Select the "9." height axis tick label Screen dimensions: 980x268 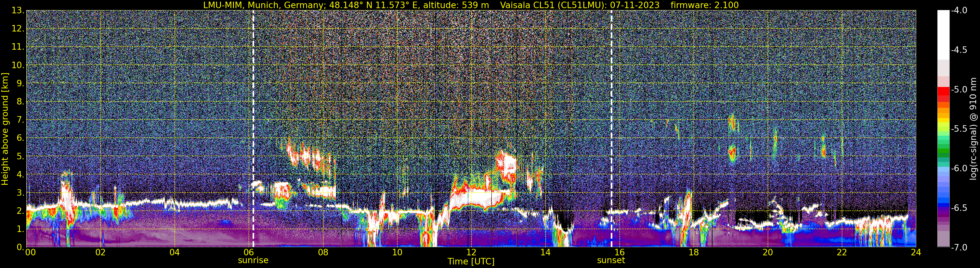coord(20,83)
